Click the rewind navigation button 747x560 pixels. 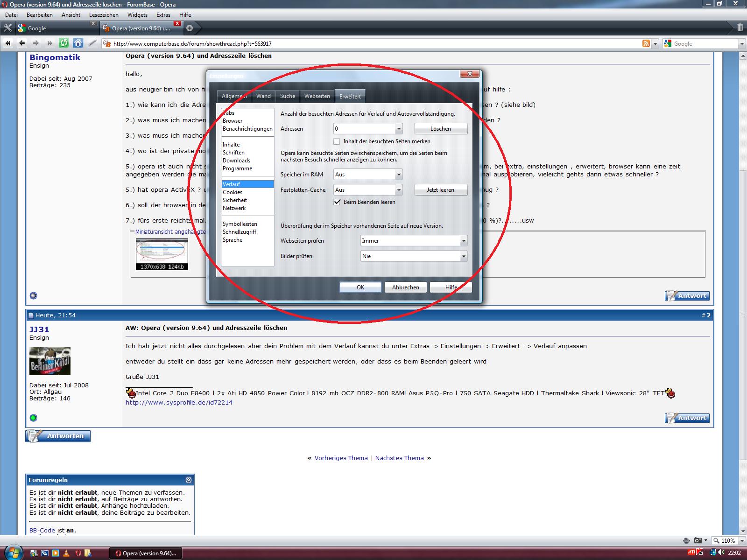pyautogui.click(x=8, y=43)
